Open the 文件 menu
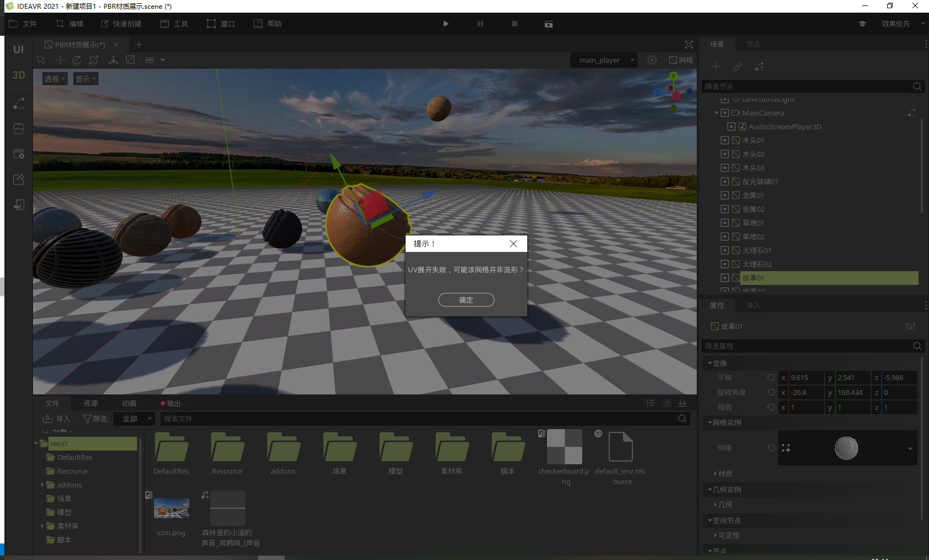The image size is (929, 560). 23,24
